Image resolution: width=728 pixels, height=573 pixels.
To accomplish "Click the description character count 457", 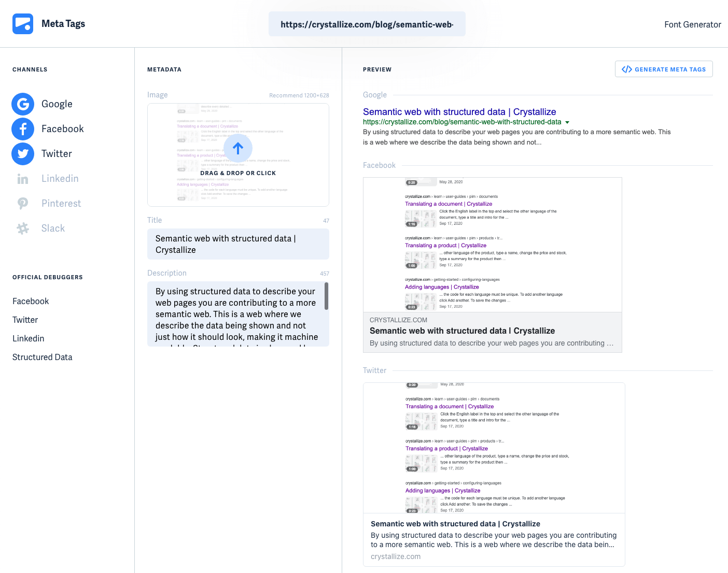I will point(325,274).
